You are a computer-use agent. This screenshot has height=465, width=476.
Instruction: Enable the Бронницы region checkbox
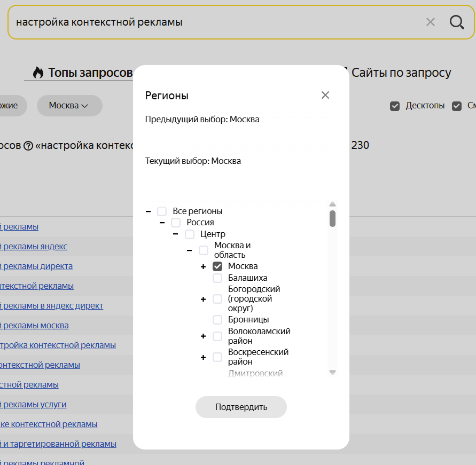[217, 320]
